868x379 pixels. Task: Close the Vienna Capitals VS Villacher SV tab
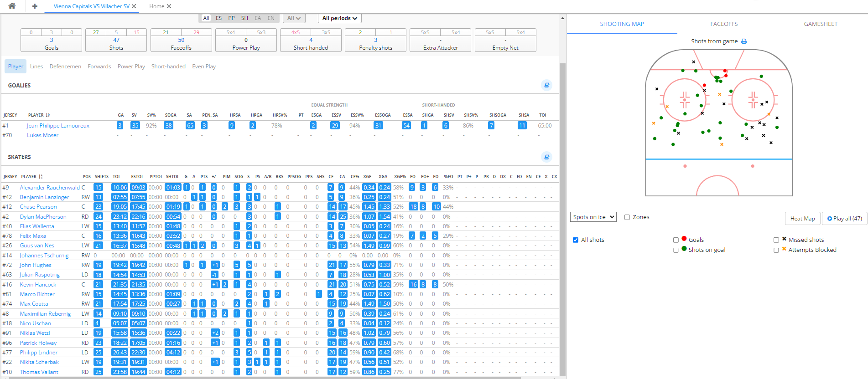click(x=134, y=6)
